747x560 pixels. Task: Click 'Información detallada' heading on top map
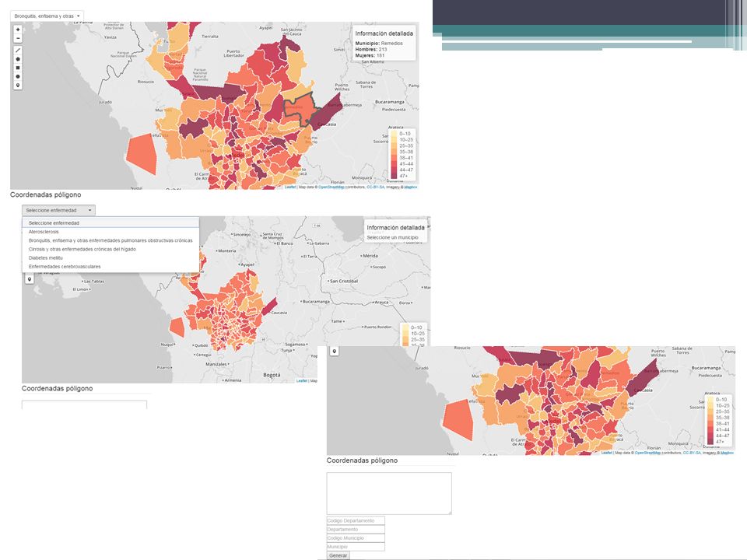click(x=384, y=33)
